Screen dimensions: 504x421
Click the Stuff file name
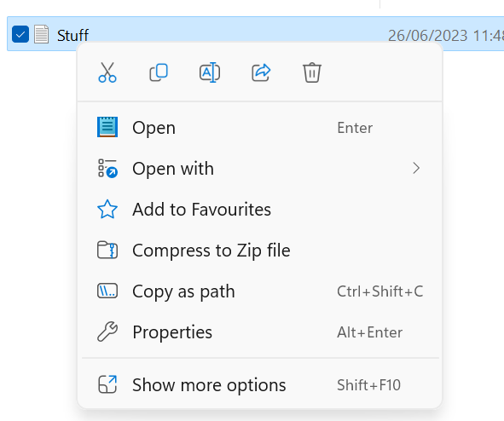click(72, 35)
